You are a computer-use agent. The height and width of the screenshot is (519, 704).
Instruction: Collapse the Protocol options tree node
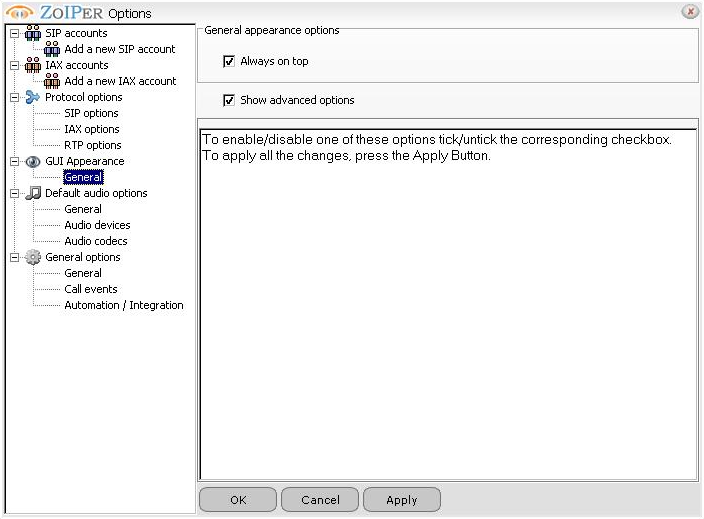click(14, 97)
